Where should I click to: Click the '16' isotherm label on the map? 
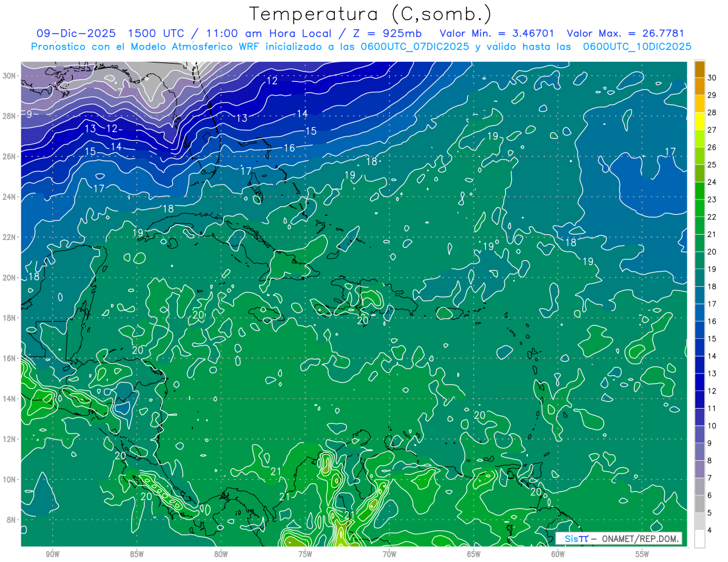pos(289,148)
